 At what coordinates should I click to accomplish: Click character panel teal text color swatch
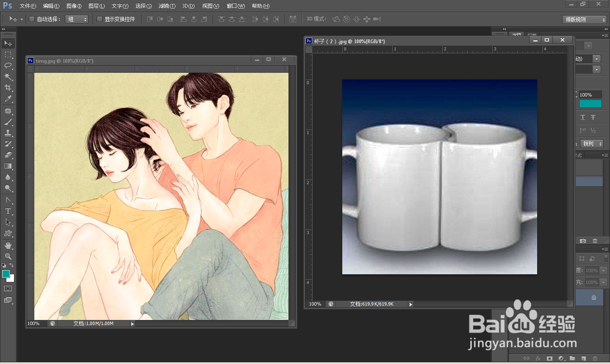coord(591,104)
